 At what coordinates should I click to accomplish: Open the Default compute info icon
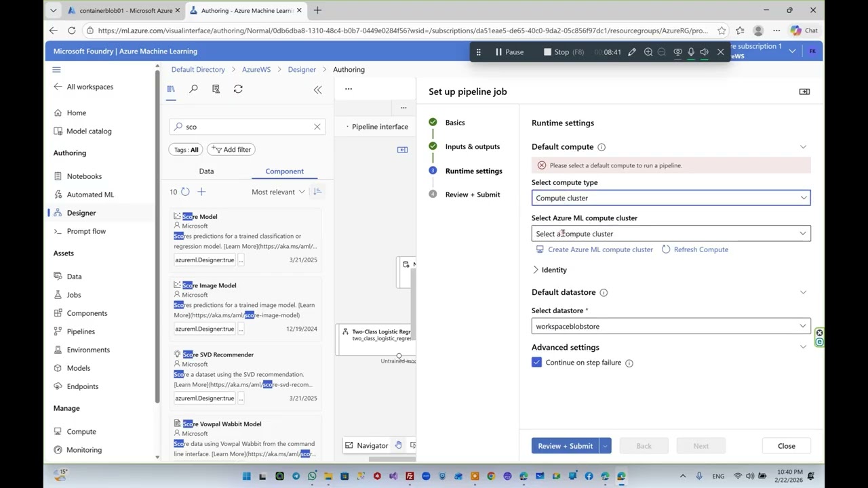click(601, 147)
